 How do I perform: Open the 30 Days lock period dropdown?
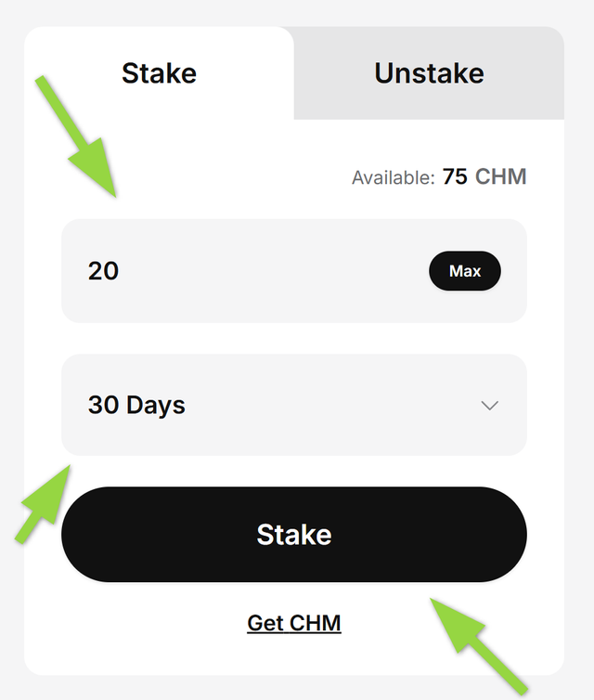point(293,405)
